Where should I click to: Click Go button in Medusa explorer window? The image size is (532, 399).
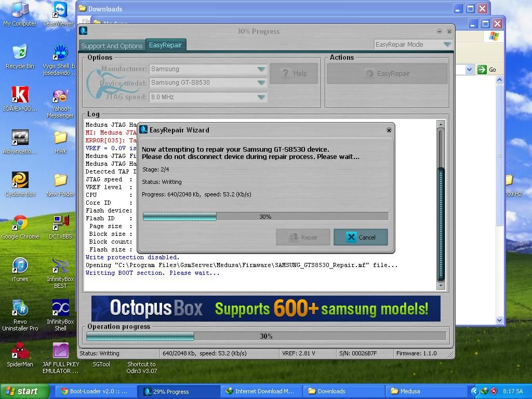coord(487,70)
